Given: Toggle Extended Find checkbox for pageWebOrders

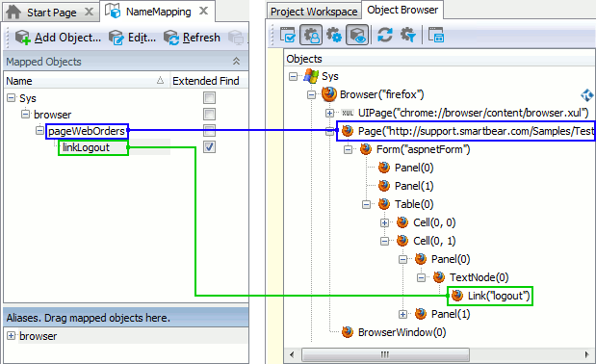Looking at the screenshot, I should [209, 130].
